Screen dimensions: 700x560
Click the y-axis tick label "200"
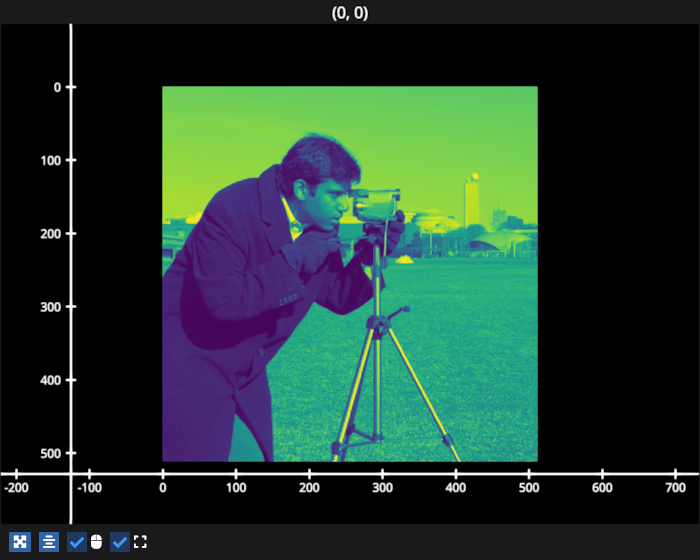click(50, 234)
